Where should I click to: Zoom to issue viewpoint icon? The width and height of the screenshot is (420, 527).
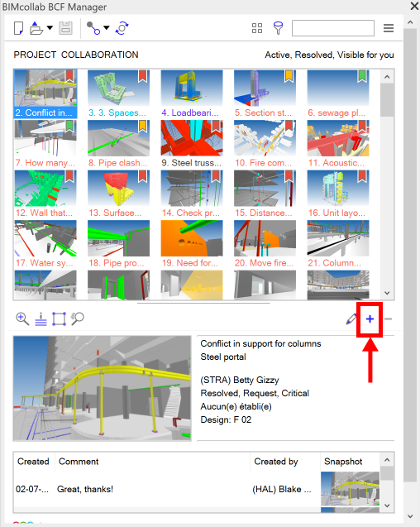click(x=22, y=319)
